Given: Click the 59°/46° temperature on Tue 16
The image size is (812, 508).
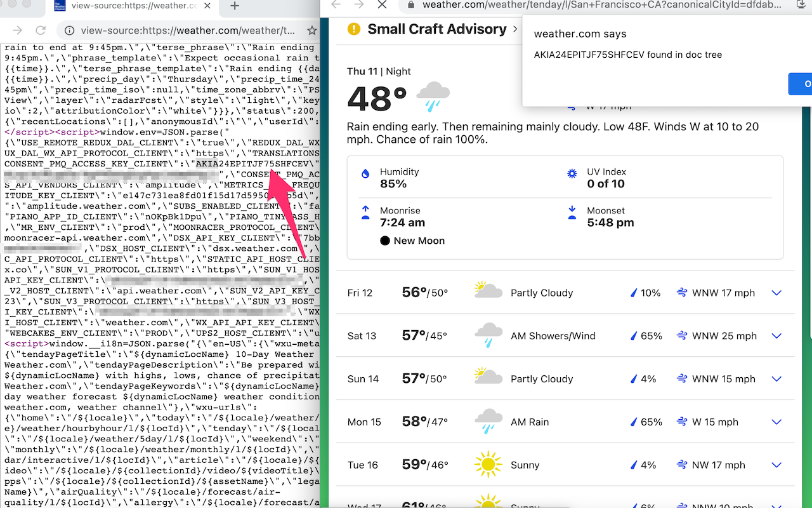Looking at the screenshot, I should pyautogui.click(x=425, y=464).
